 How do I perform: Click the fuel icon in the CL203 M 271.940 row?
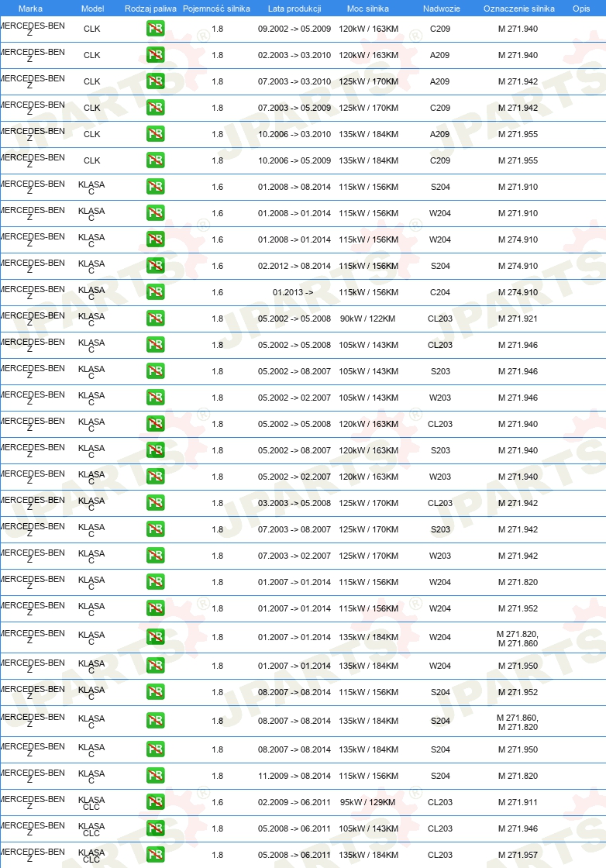[156, 424]
